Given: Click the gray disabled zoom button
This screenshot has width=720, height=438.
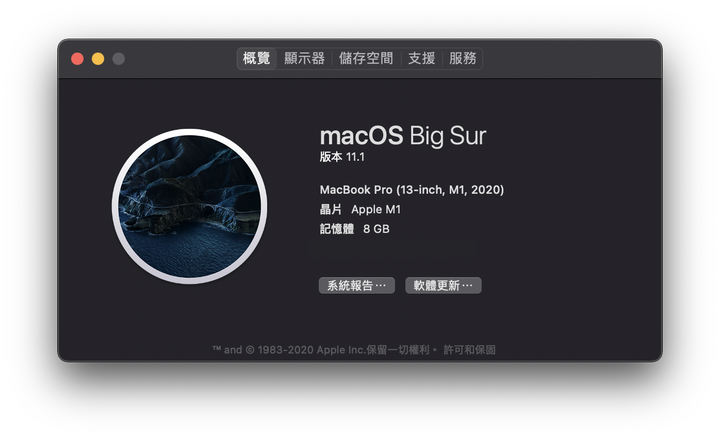Looking at the screenshot, I should pos(118,59).
